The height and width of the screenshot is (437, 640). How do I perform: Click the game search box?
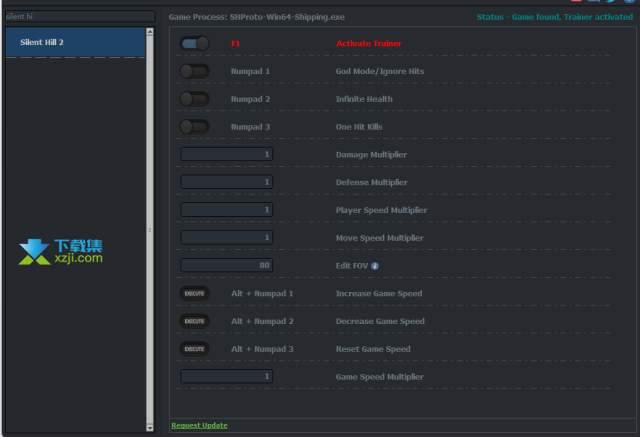(80, 16)
